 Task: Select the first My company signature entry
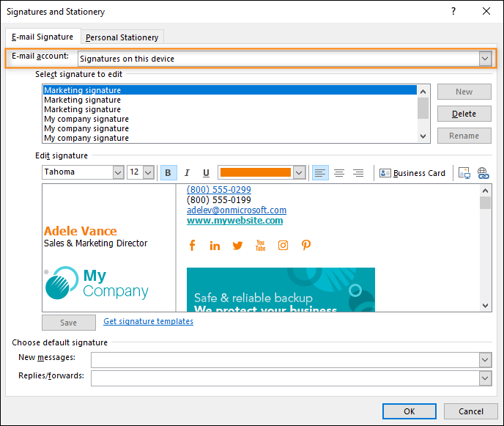tap(86, 119)
